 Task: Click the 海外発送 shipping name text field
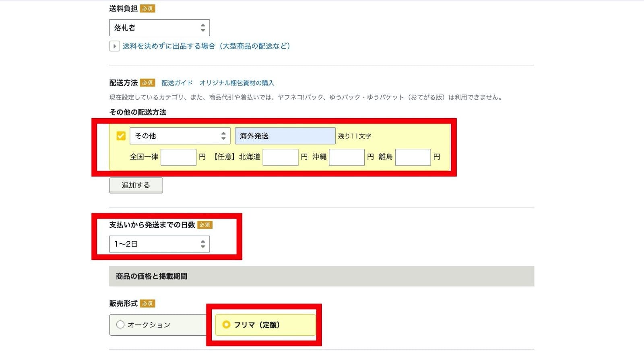pyautogui.click(x=285, y=136)
